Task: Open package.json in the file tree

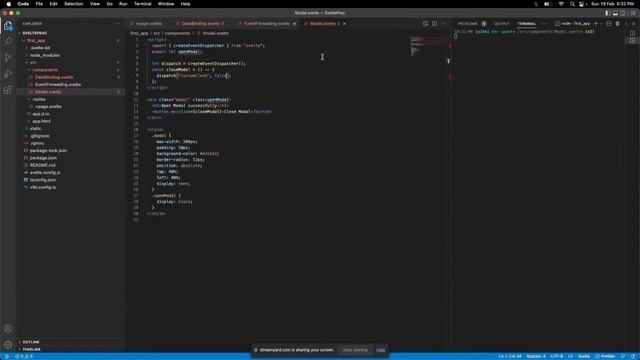Action: [43, 158]
